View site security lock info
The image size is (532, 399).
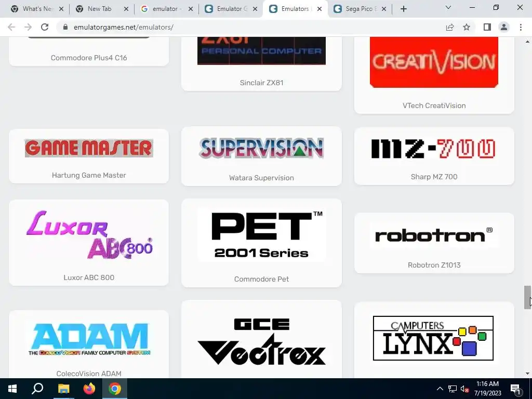[65, 27]
